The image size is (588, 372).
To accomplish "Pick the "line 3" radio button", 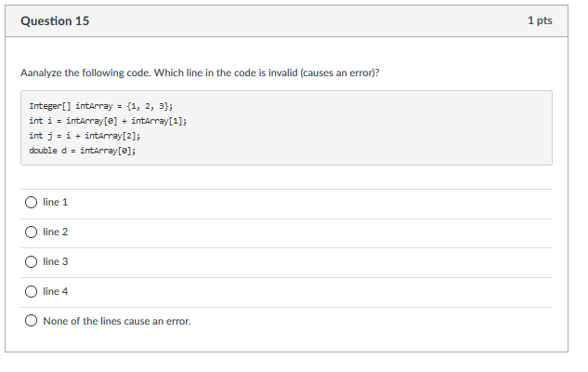I will pyautogui.click(x=31, y=261).
